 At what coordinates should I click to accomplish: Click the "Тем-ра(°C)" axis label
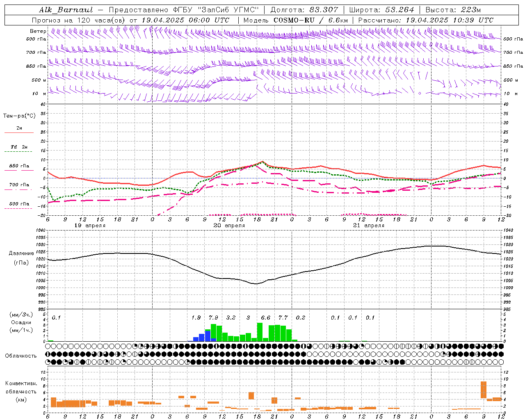(19, 116)
